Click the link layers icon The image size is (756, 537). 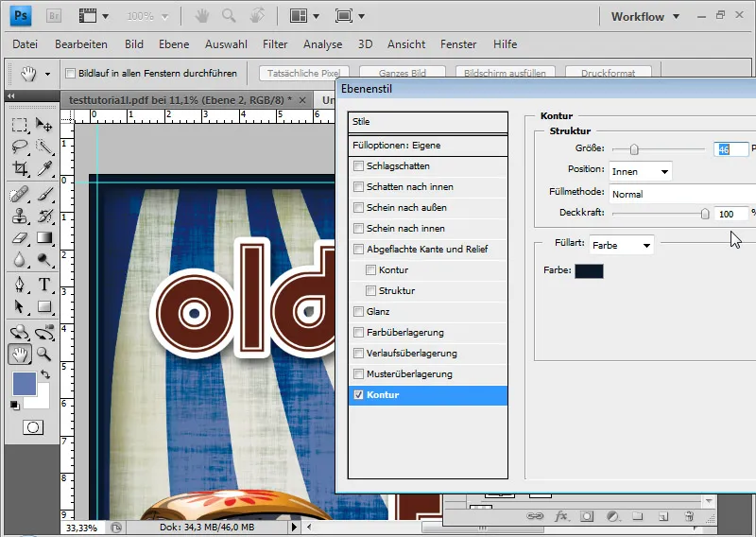click(535, 516)
